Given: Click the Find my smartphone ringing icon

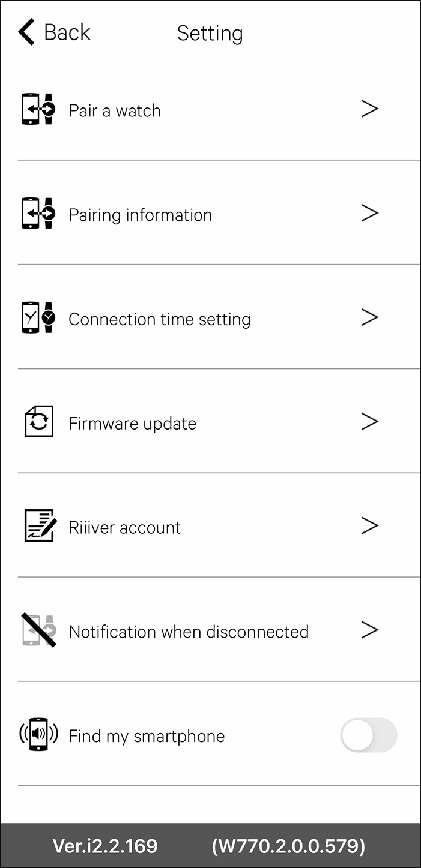Looking at the screenshot, I should [38, 734].
